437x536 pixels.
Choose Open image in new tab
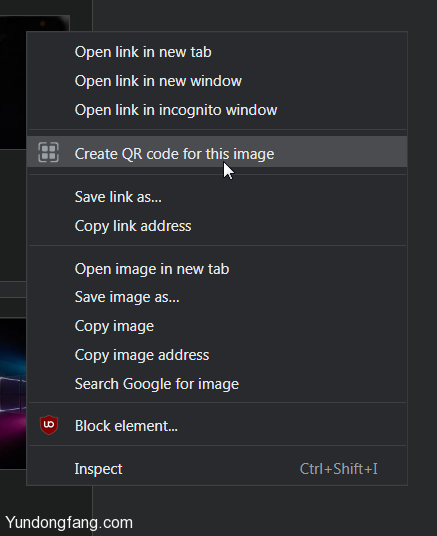(217, 269)
